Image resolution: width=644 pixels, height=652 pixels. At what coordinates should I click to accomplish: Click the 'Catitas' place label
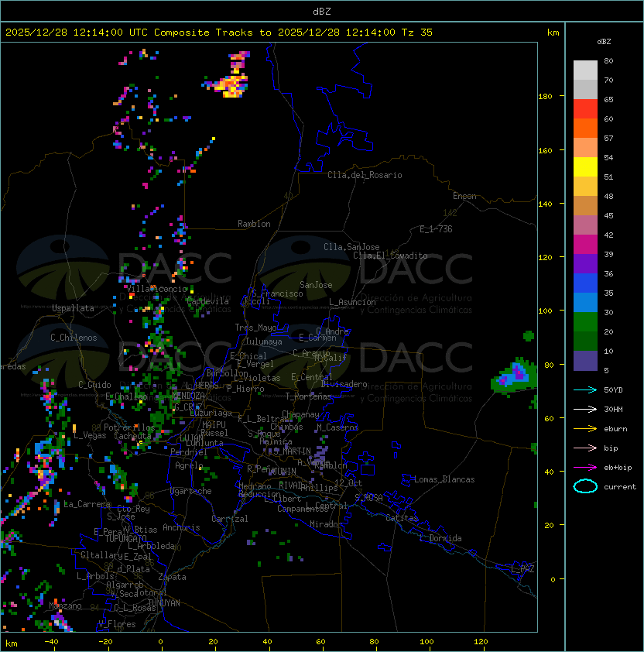click(x=402, y=518)
